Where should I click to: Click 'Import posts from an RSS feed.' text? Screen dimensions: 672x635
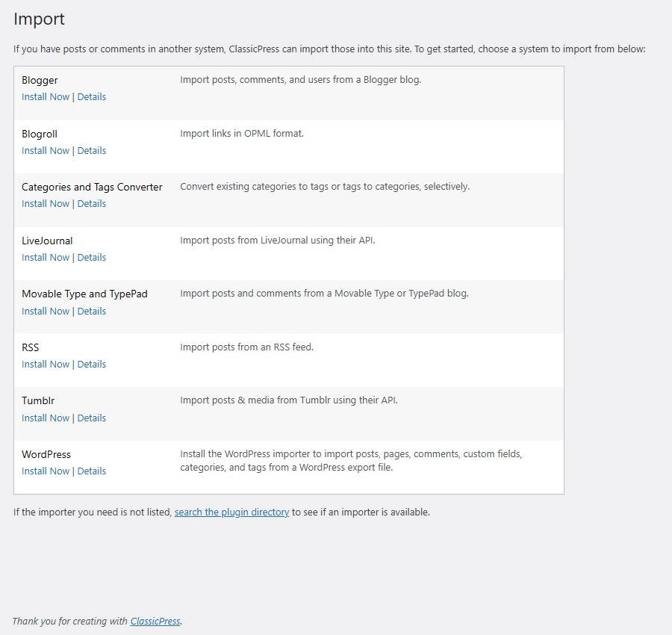tap(246, 347)
